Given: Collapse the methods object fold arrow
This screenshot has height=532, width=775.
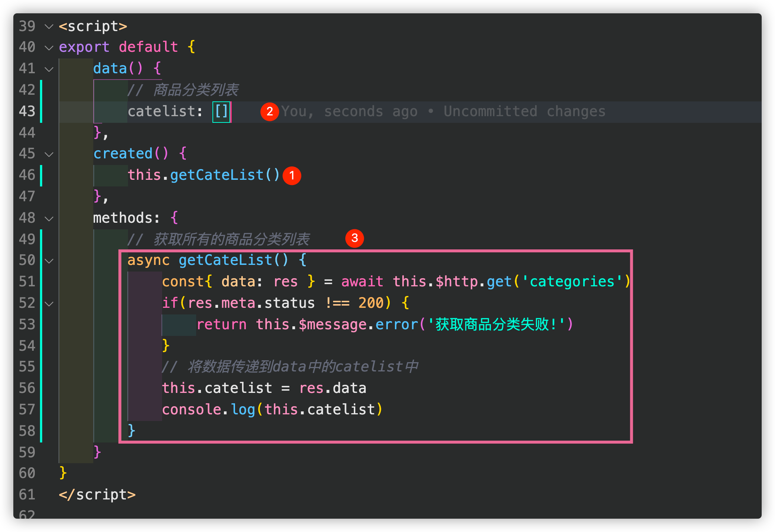Looking at the screenshot, I should [x=49, y=219].
